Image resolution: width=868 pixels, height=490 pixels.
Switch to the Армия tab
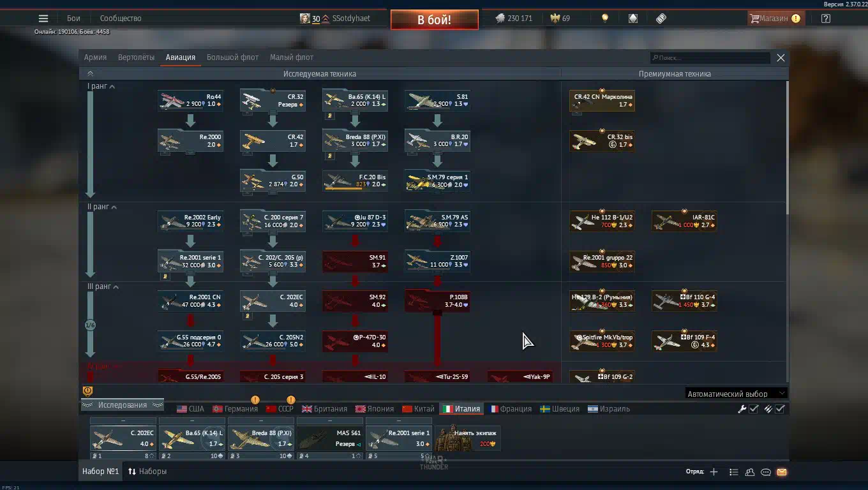coord(95,57)
